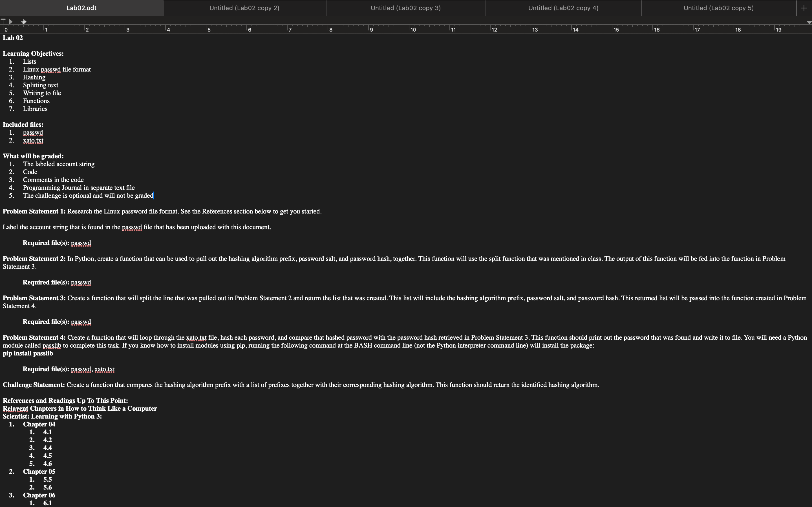Click 'Hashing' in the Learning Objectives list
This screenshot has height=507, width=812.
click(34, 77)
